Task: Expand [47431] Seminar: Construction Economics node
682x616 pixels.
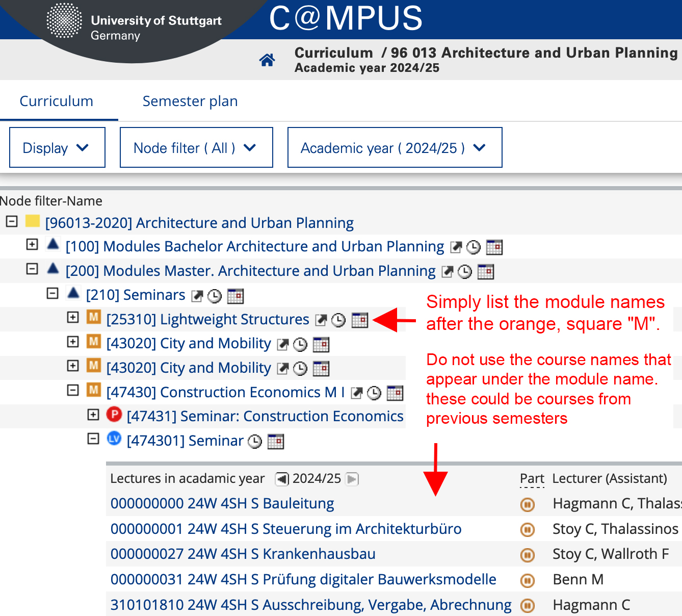Action: pyautogui.click(x=93, y=415)
